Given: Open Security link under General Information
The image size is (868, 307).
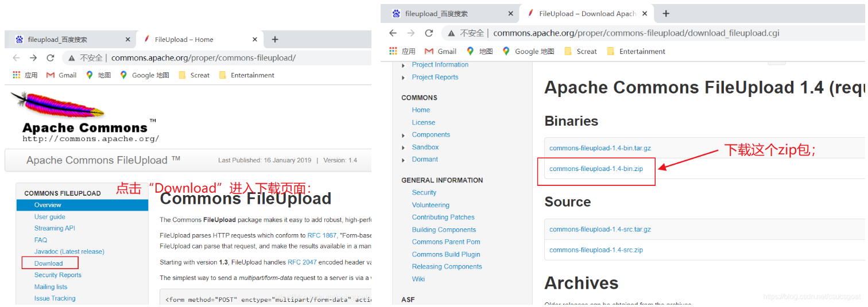Looking at the screenshot, I should (424, 193).
